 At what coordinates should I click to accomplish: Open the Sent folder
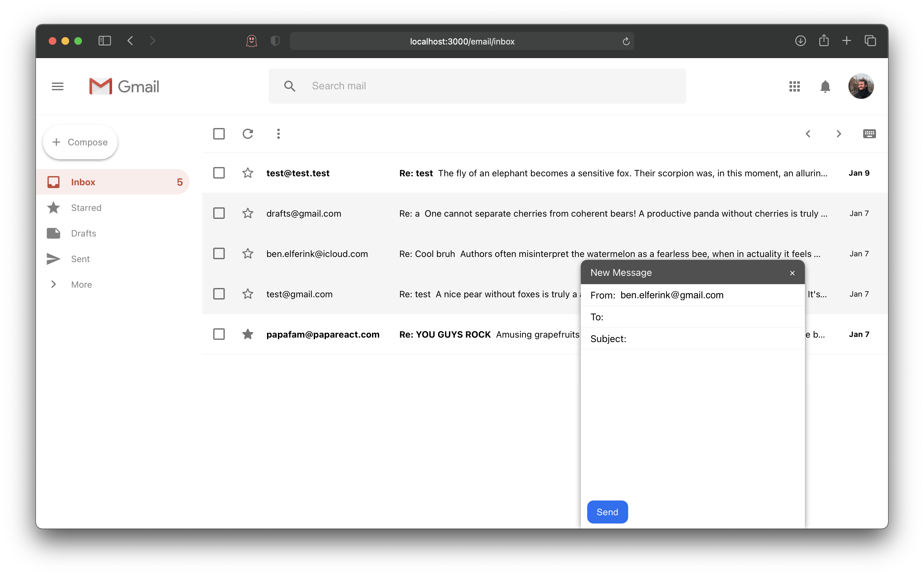click(x=80, y=259)
